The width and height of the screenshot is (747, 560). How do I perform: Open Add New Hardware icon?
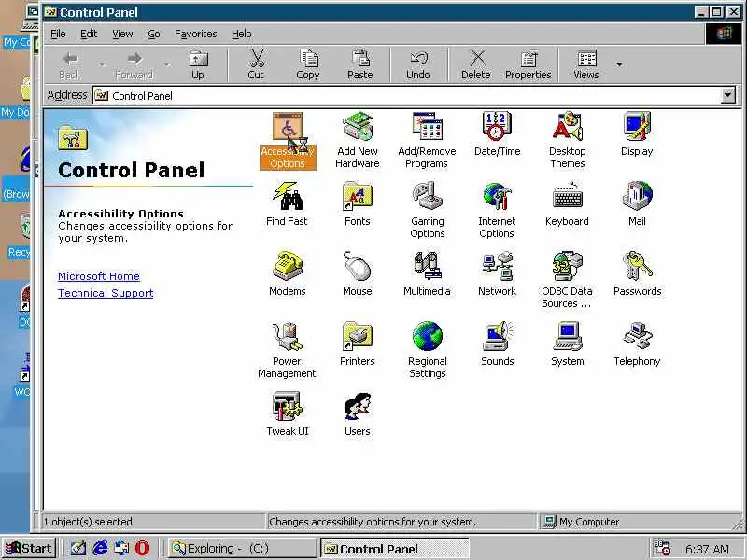tap(358, 141)
